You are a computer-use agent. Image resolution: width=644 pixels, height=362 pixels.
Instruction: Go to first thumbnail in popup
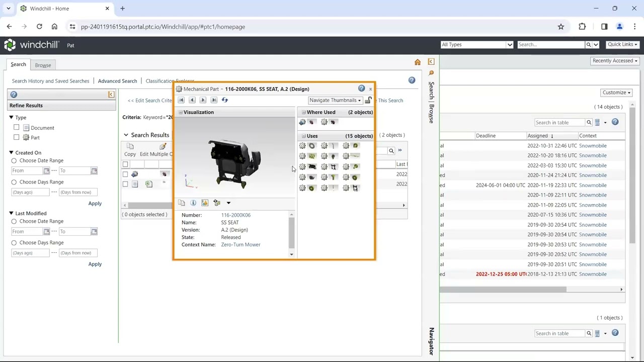click(x=181, y=100)
